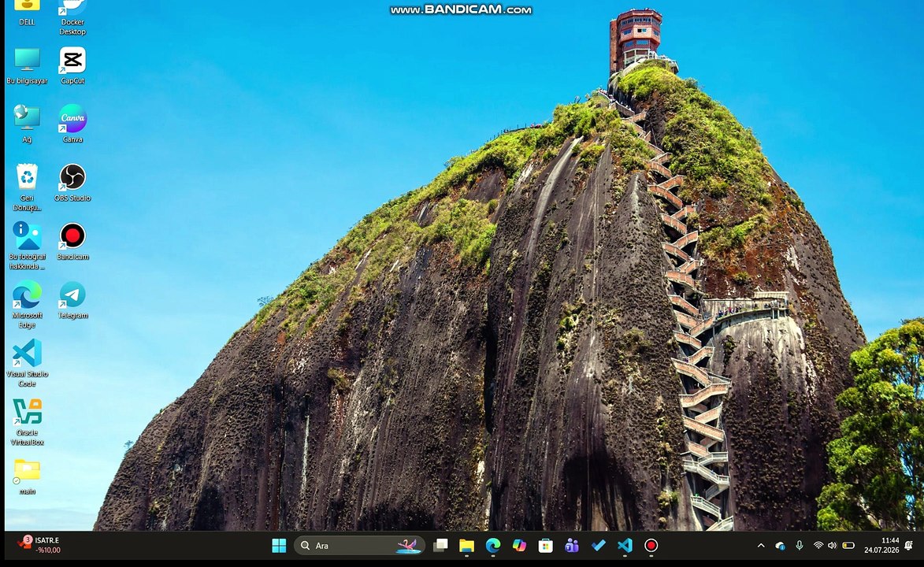Viewport: 924px width, 567px height.
Task: Select the Microsoft Edge desktop shortcut
Action: coord(27,304)
